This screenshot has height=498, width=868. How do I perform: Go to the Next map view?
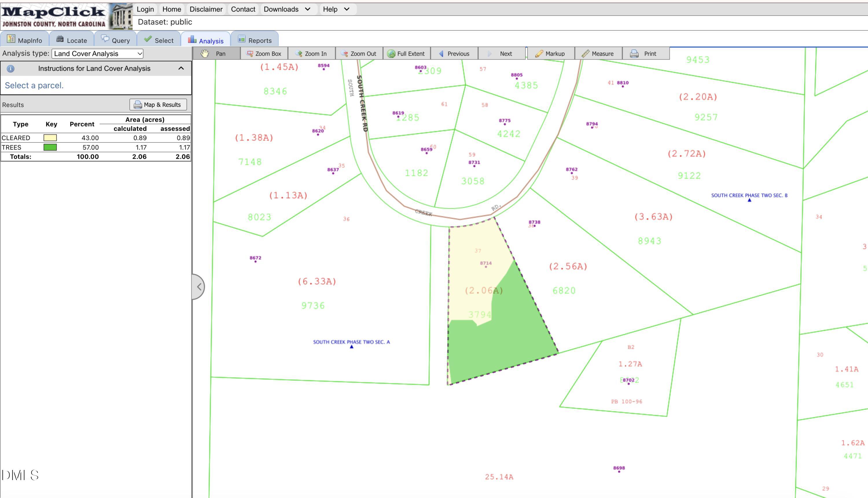pos(502,54)
